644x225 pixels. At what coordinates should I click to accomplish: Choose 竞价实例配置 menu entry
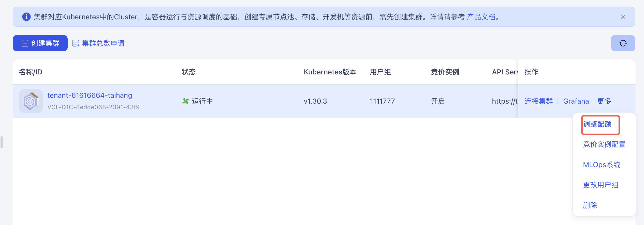(x=604, y=144)
